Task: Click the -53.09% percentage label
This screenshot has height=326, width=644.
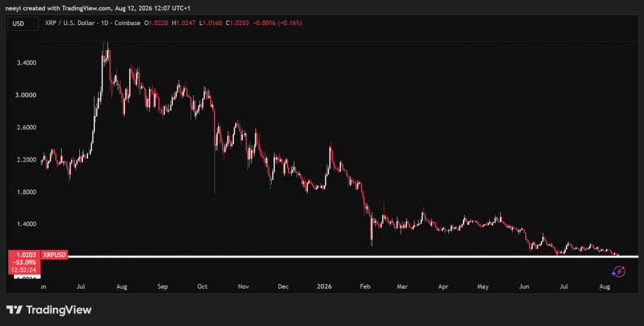Action: (24, 263)
